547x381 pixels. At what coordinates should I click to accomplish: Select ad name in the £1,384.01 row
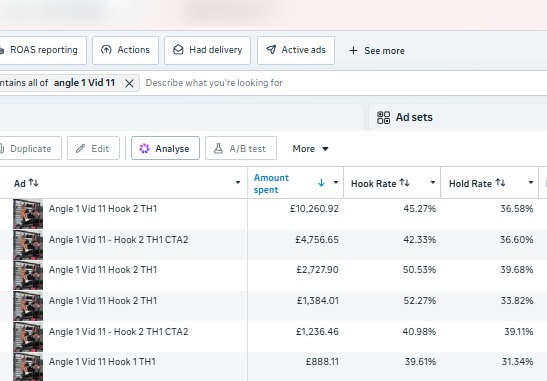(x=103, y=301)
